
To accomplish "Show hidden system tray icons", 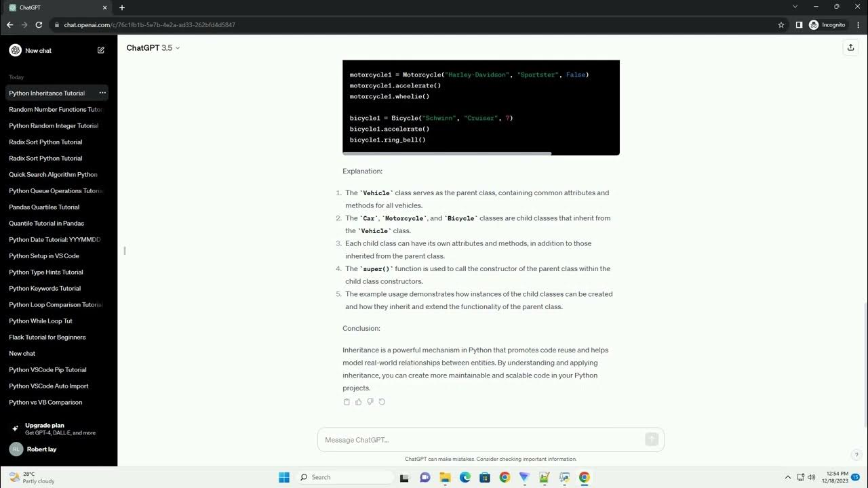I will coord(787,477).
